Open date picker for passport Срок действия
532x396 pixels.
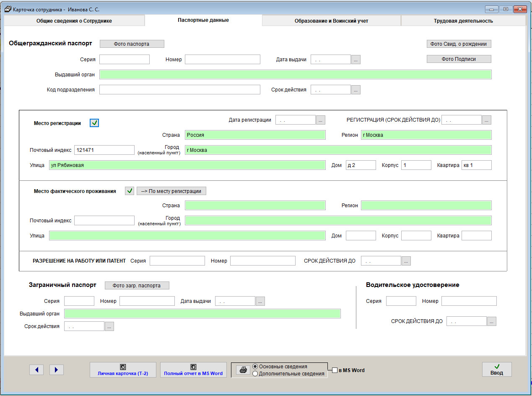coord(356,89)
